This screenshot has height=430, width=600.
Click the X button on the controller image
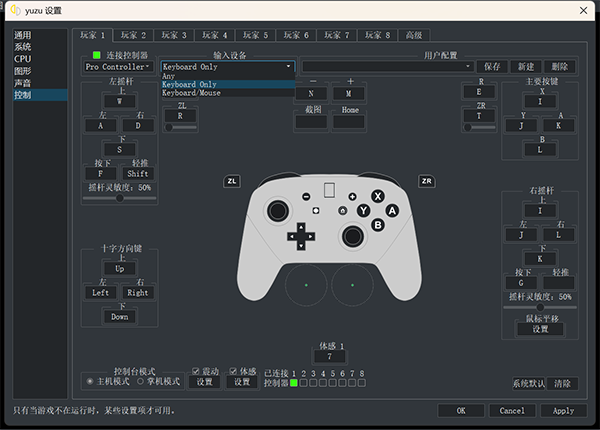pyautogui.click(x=378, y=197)
